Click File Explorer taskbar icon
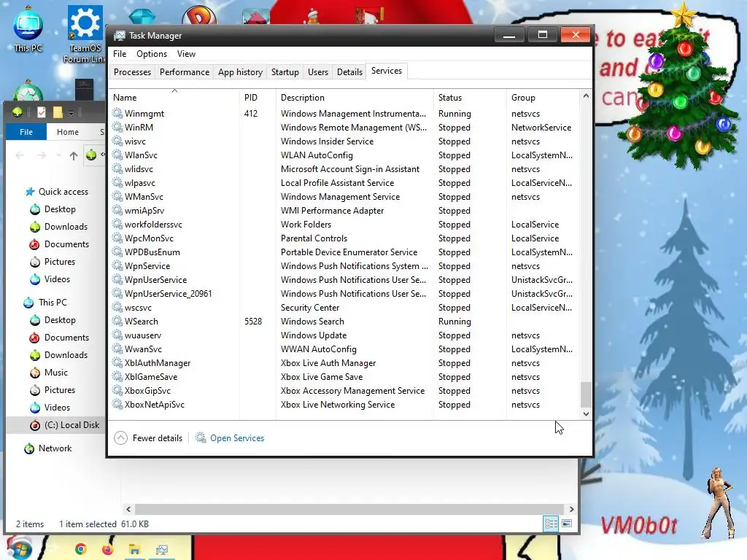Viewport: 747px width, 560px height. 135,550
